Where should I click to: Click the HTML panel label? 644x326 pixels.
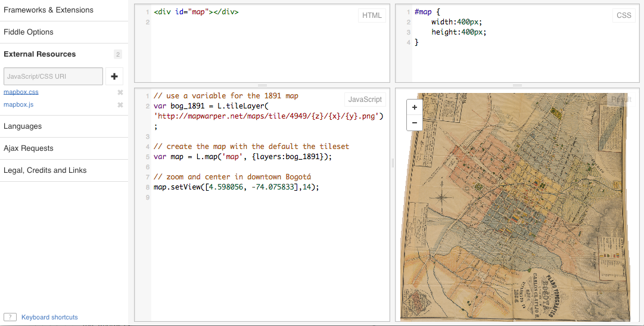coord(372,15)
